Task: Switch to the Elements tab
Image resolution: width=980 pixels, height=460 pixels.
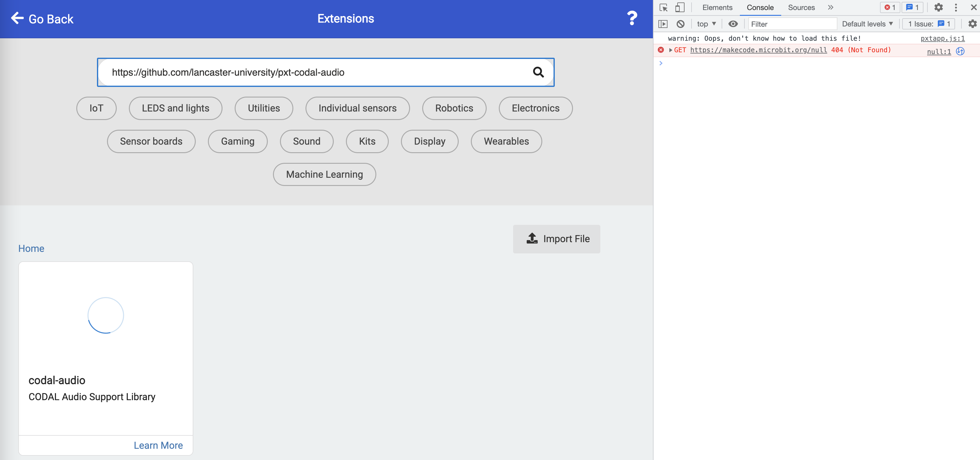Action: pos(717,8)
